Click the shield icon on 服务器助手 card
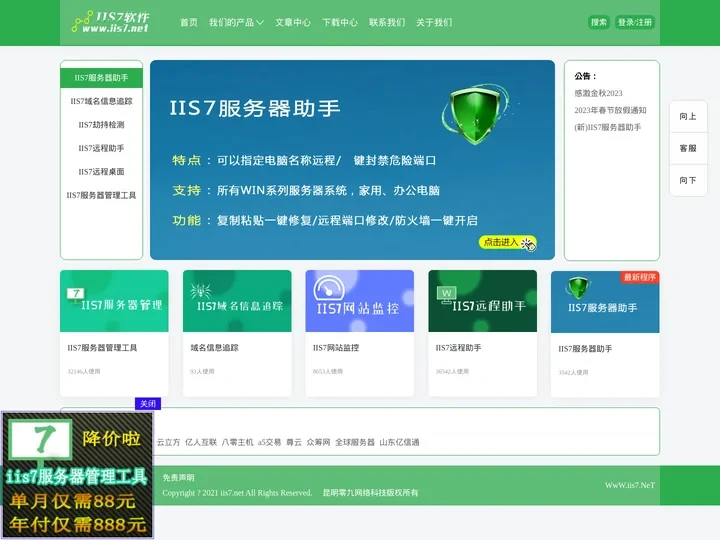 (578, 287)
